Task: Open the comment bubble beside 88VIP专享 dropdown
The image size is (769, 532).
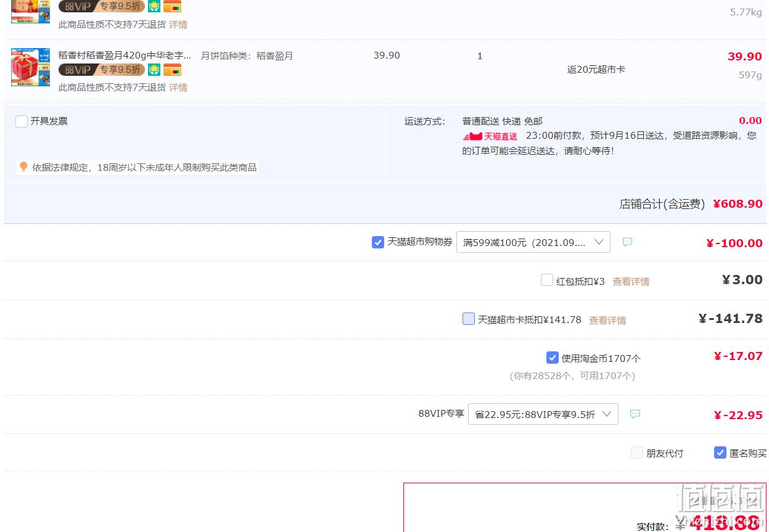Action: coord(635,414)
